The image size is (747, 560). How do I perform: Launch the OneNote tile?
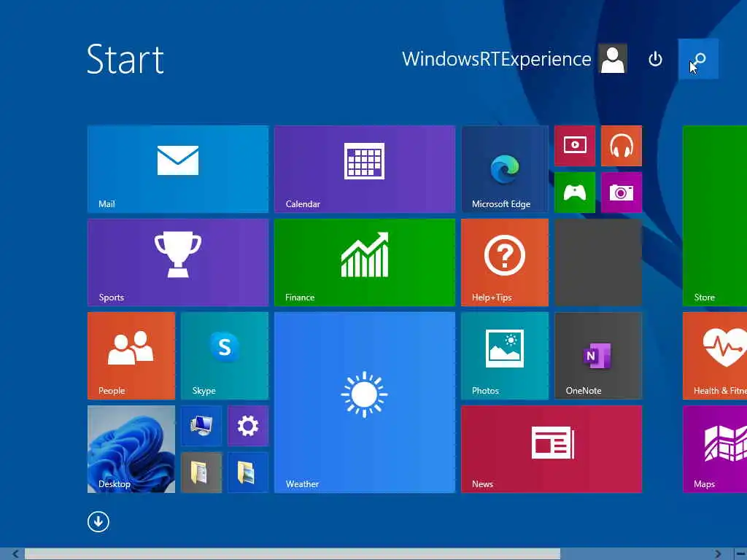(x=598, y=356)
